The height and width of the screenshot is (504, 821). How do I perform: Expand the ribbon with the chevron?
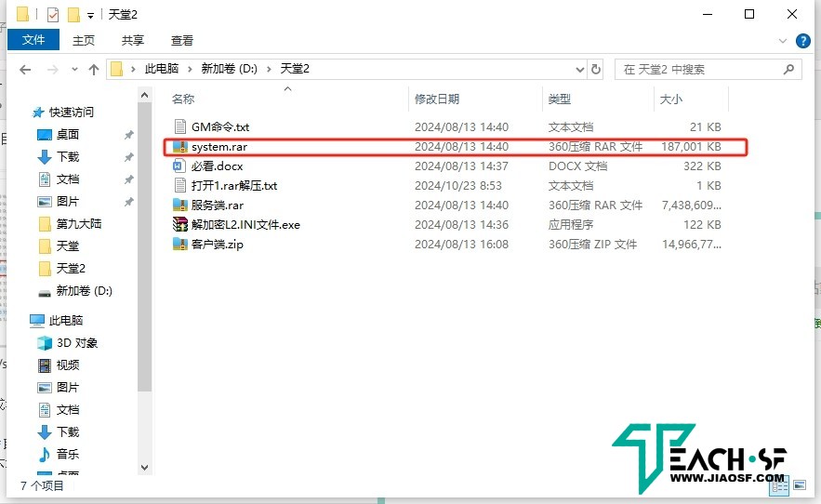coord(783,40)
